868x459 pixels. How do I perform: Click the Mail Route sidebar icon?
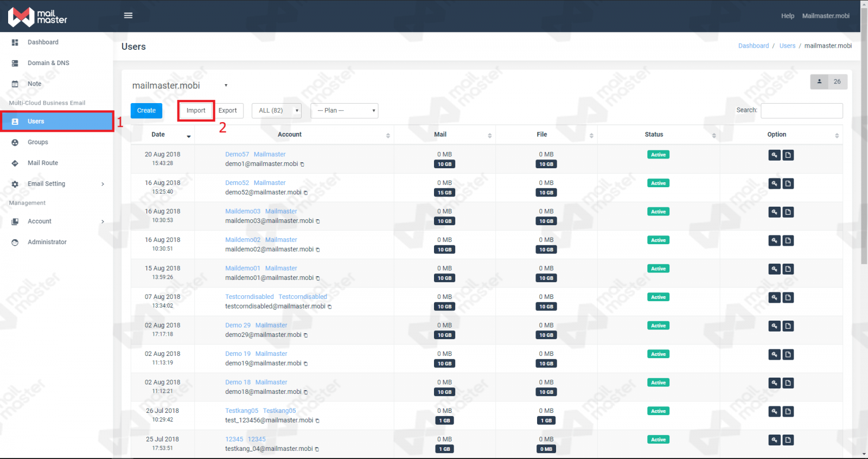(15, 163)
